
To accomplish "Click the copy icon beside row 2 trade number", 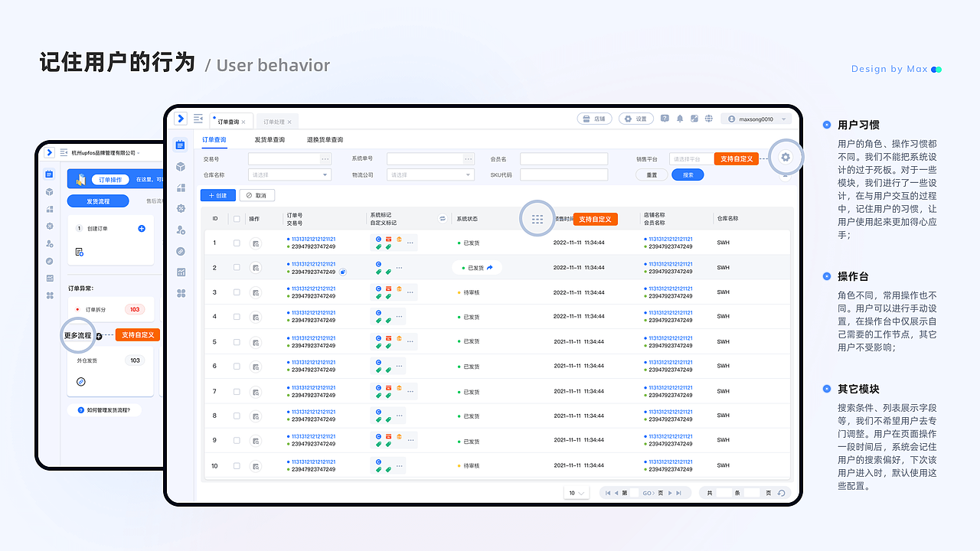I will (x=343, y=272).
